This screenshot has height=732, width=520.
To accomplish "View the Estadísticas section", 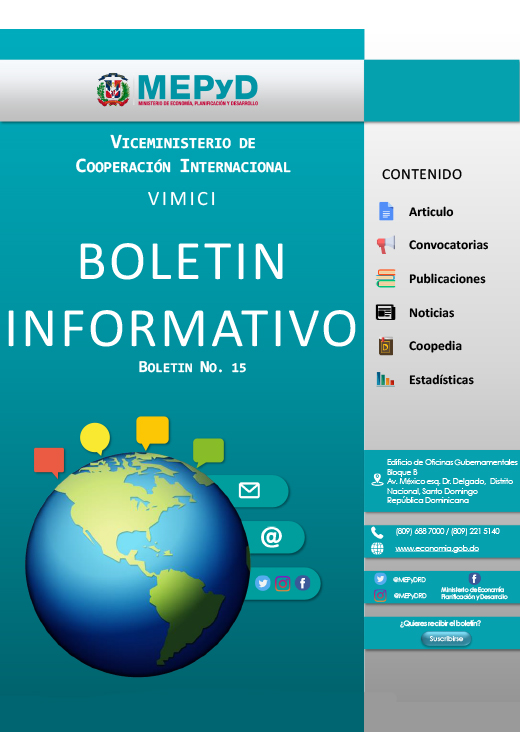I will [441, 380].
